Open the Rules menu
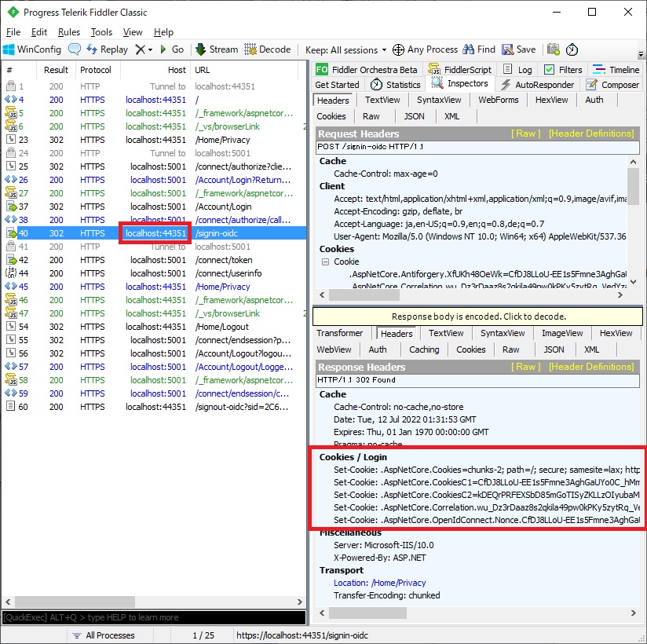The height and width of the screenshot is (644, 647). click(x=69, y=32)
